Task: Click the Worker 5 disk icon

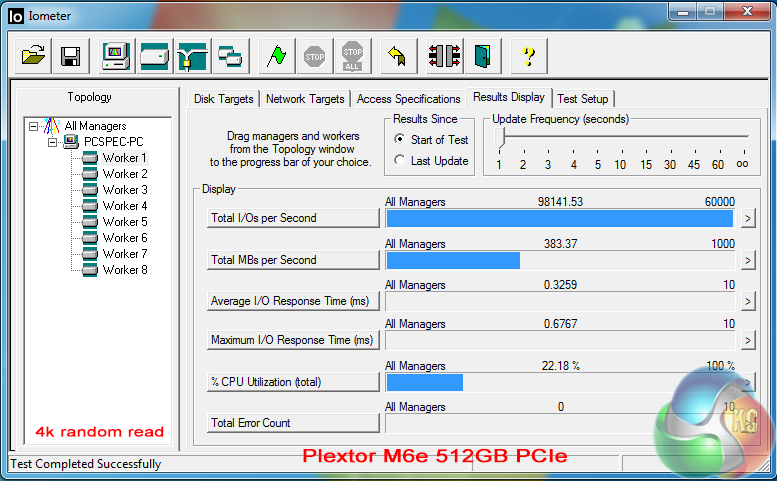Action: pyautogui.click(x=90, y=221)
